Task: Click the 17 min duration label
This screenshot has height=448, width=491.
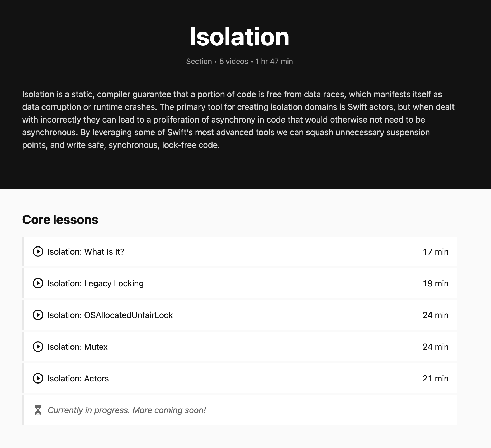Action: pyautogui.click(x=436, y=252)
